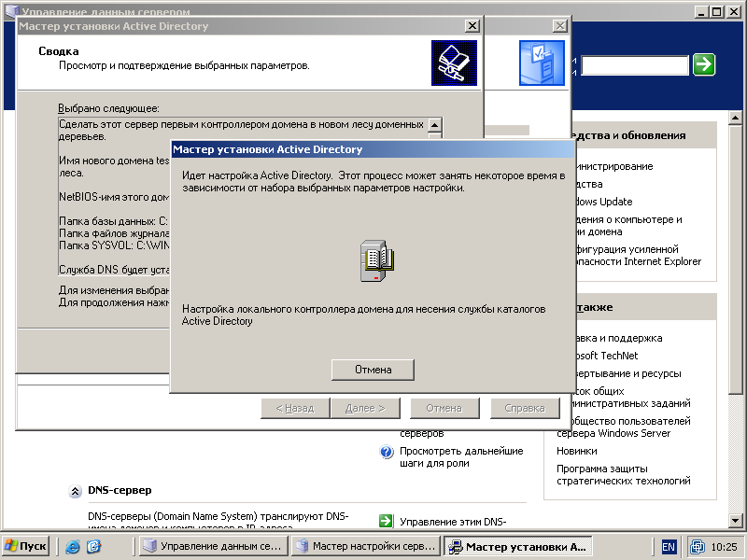747x560 pixels.
Task: Open the Новинки link
Action: click(x=576, y=451)
